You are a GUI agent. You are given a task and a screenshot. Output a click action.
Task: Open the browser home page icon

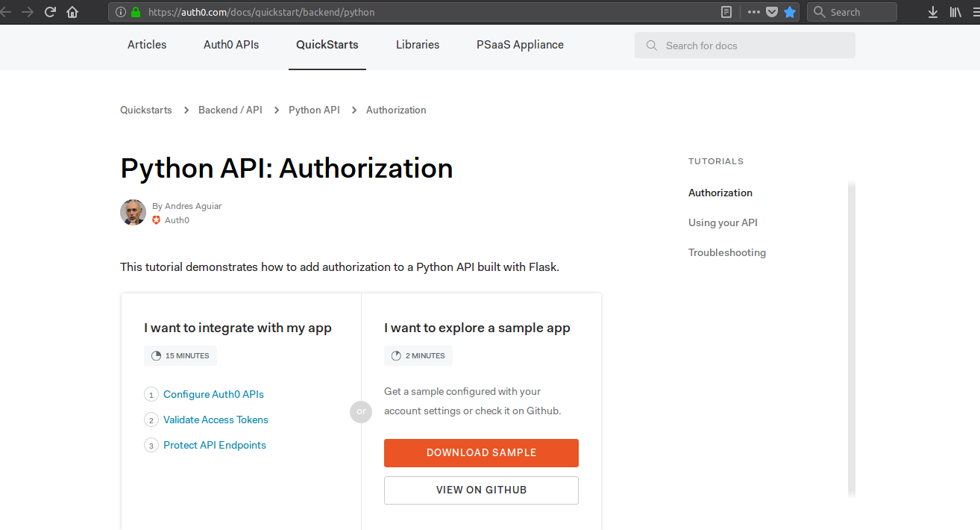click(x=72, y=12)
